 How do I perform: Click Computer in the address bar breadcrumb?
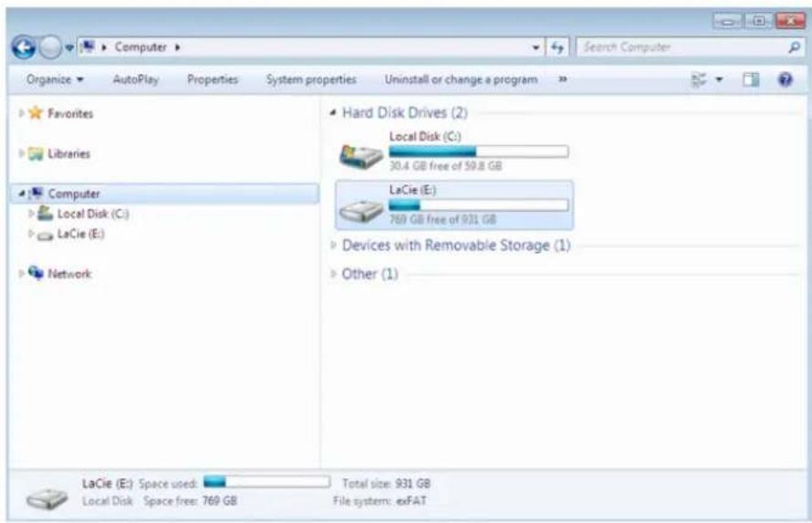(141, 47)
